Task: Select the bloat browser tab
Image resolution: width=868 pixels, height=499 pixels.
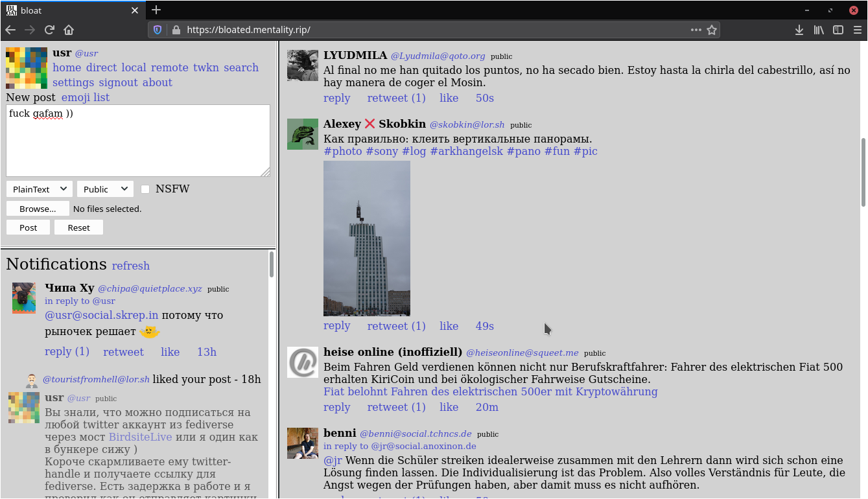Action: 73,10
